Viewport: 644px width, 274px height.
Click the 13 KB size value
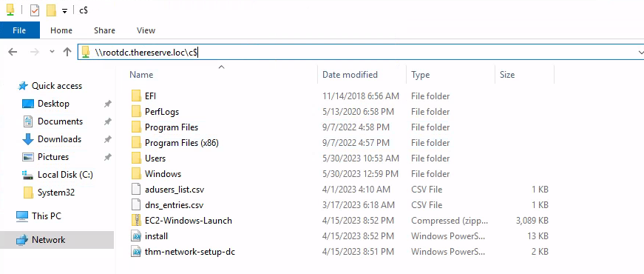537,236
